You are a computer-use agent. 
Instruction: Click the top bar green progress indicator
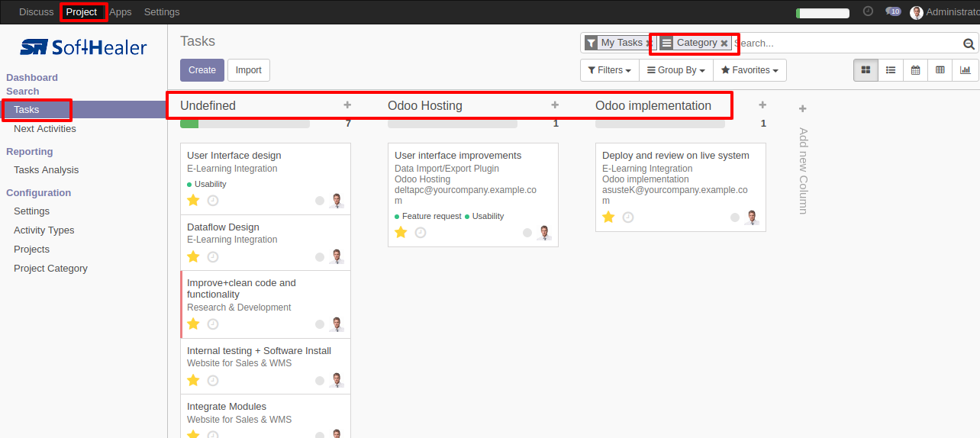pyautogui.click(x=823, y=13)
